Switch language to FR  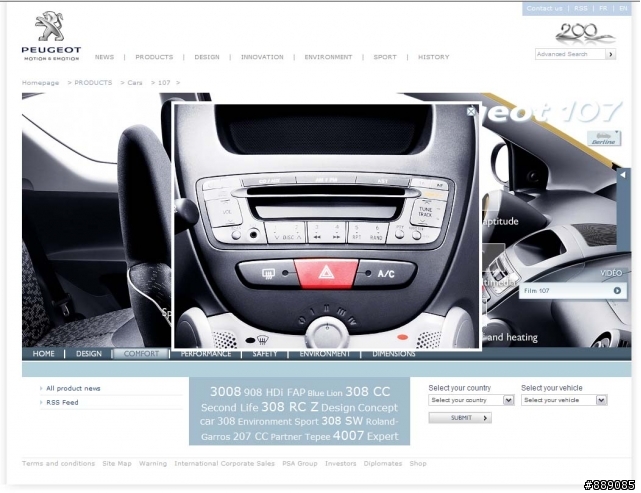pos(603,8)
